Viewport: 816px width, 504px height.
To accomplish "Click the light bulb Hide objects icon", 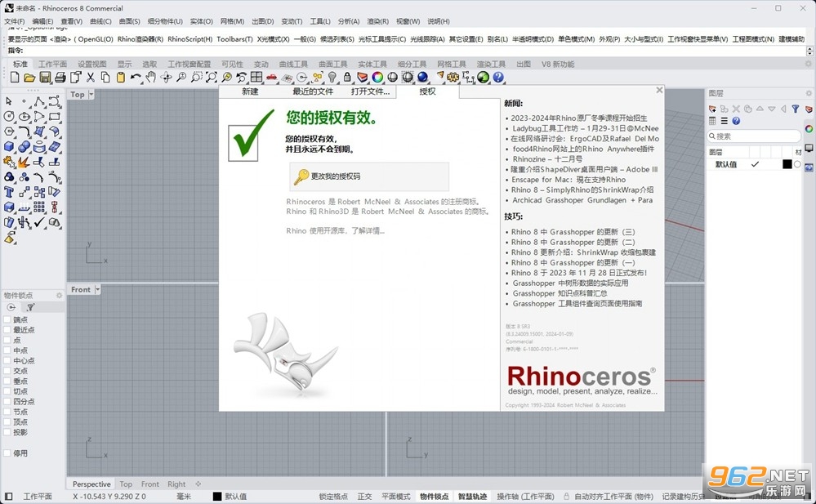I will [x=332, y=78].
